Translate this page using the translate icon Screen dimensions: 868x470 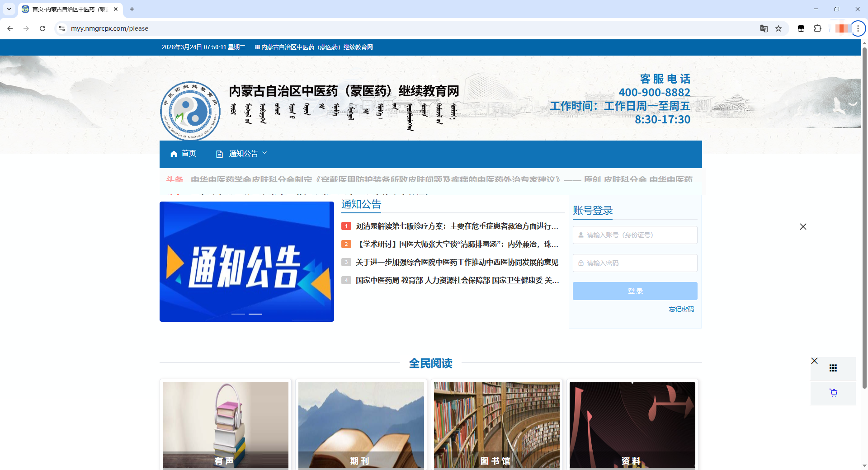pos(764,28)
